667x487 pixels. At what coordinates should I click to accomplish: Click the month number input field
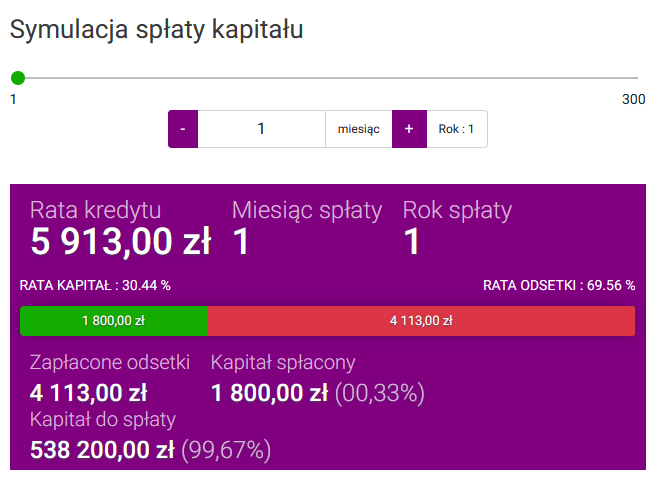point(261,129)
